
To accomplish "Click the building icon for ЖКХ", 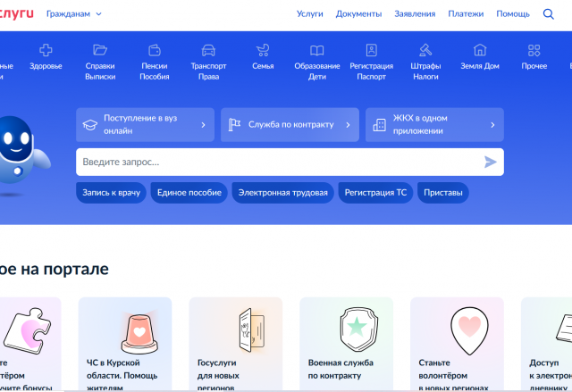I will 379,125.
